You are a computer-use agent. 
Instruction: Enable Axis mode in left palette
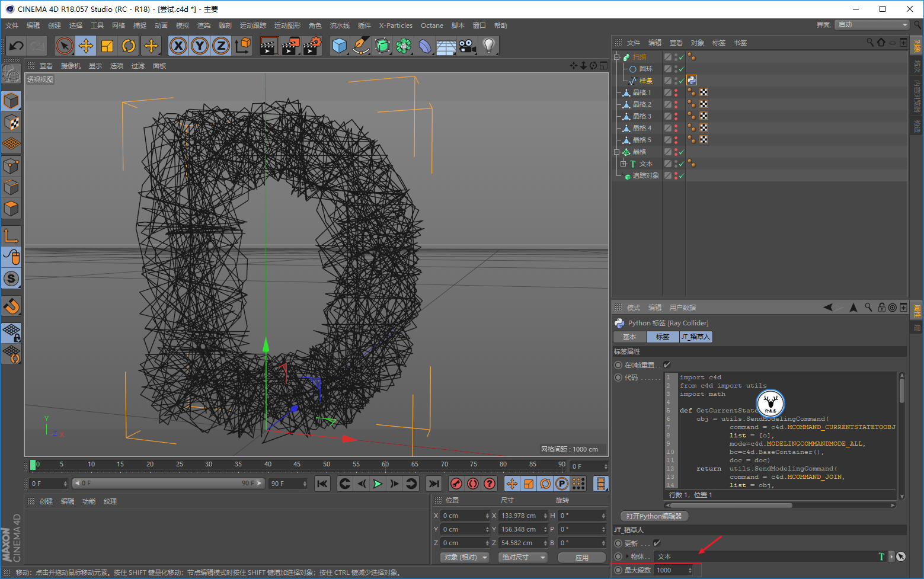[x=11, y=236]
